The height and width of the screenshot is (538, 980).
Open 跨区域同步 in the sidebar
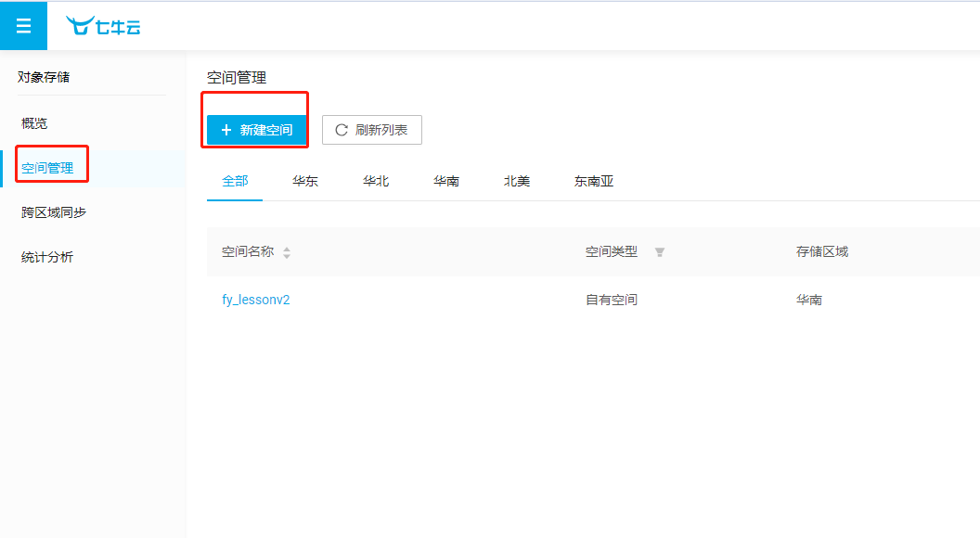pos(54,212)
